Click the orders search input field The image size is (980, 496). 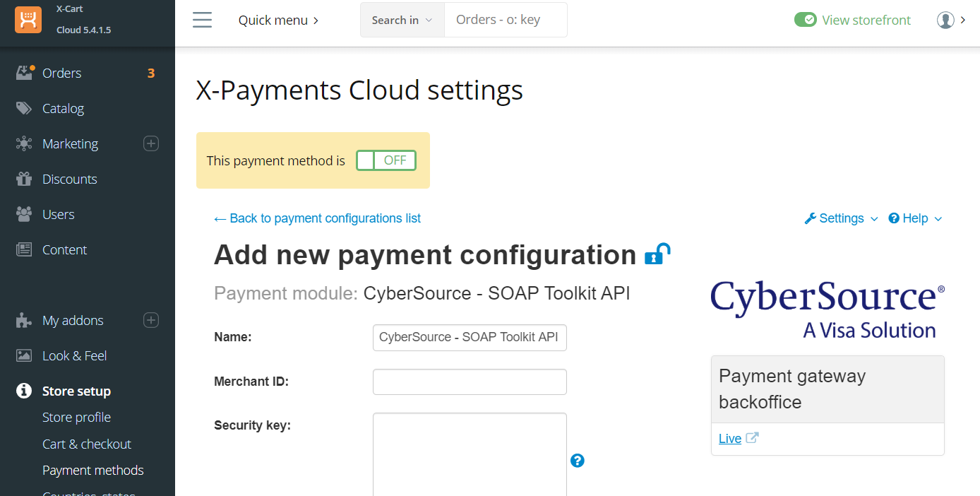pos(506,20)
